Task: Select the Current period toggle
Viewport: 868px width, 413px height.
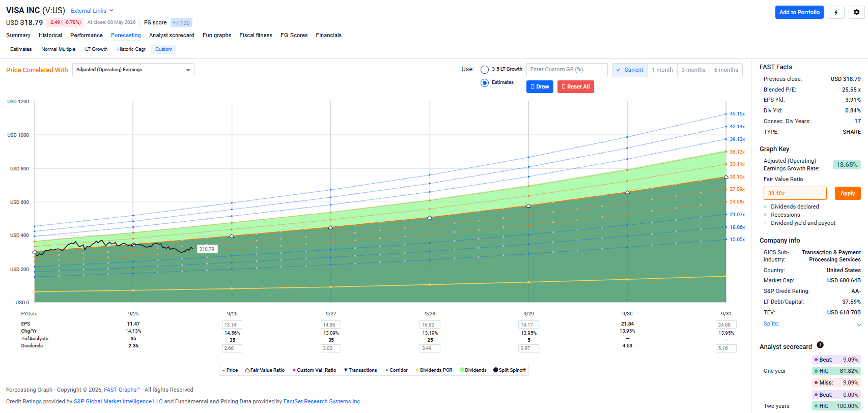Action: [630, 70]
